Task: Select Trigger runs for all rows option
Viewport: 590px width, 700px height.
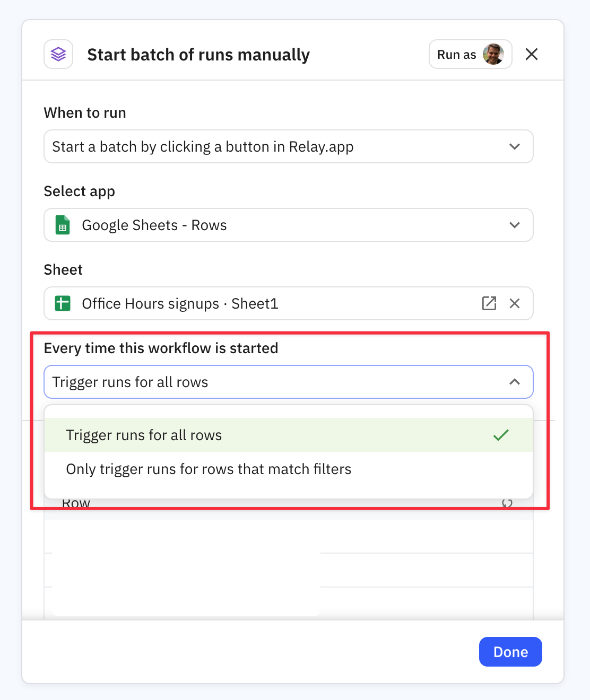Action: pos(144,435)
